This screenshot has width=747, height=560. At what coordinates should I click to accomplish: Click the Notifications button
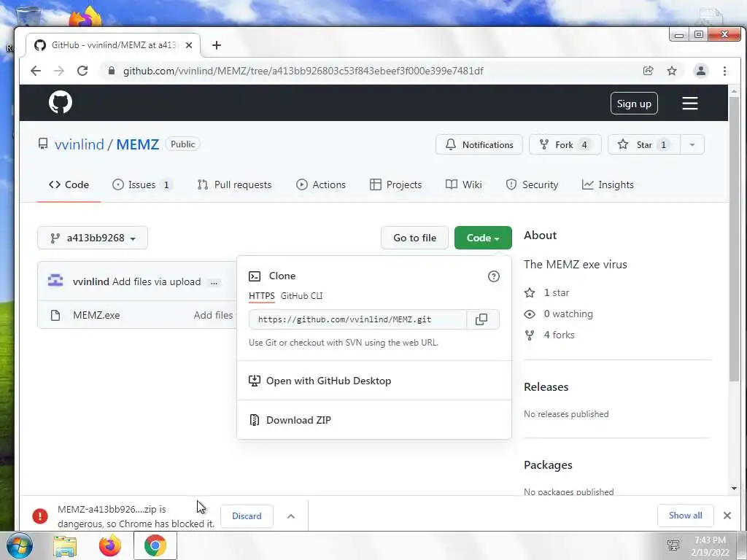pyautogui.click(x=479, y=145)
